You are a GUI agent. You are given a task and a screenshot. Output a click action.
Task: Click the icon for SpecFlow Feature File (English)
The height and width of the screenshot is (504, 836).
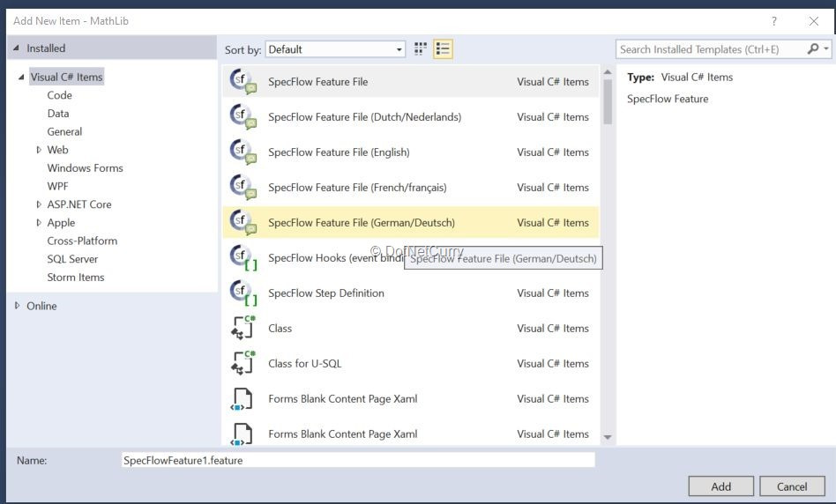click(x=243, y=152)
